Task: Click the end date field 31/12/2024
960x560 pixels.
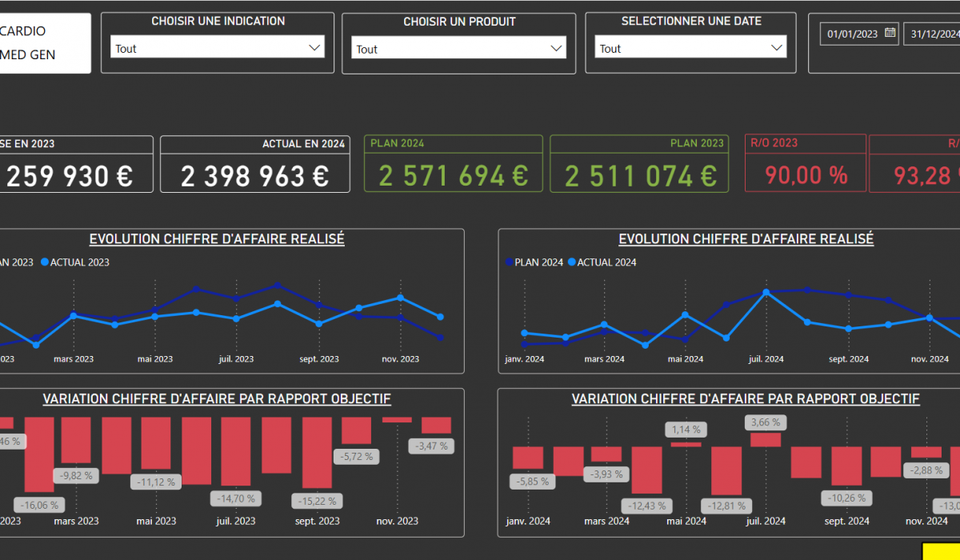Action: tap(934, 34)
